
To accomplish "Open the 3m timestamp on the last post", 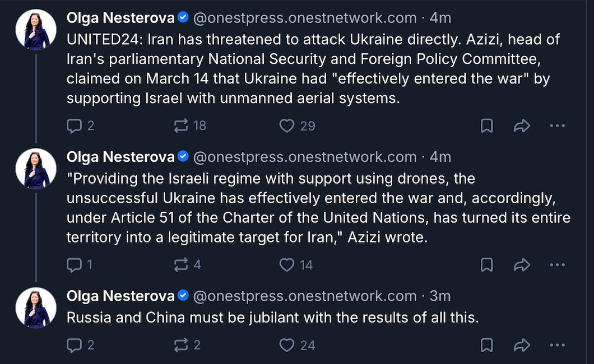I will click(x=440, y=296).
